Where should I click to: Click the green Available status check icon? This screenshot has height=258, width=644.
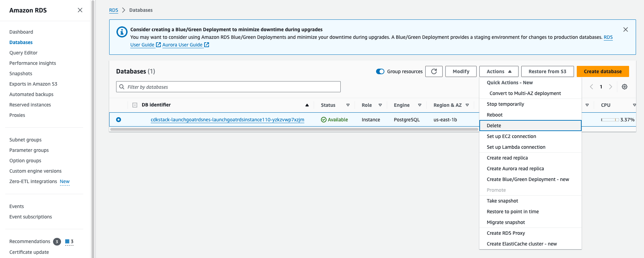(324, 120)
